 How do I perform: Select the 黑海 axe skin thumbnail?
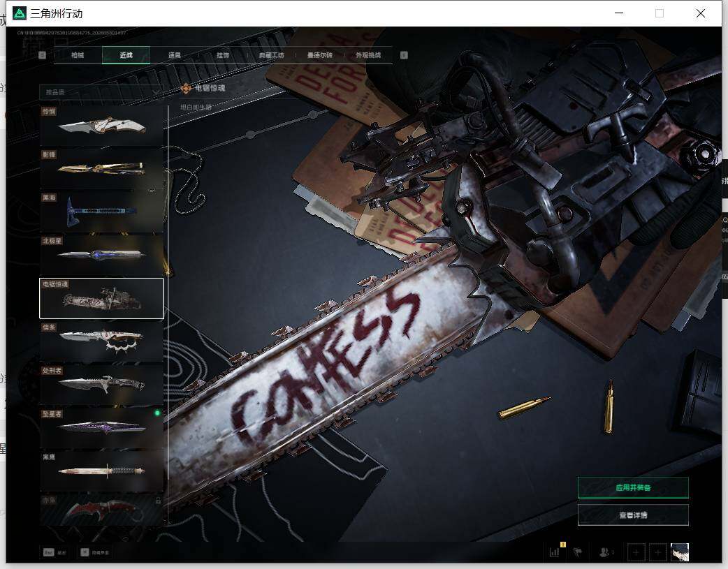click(102, 212)
